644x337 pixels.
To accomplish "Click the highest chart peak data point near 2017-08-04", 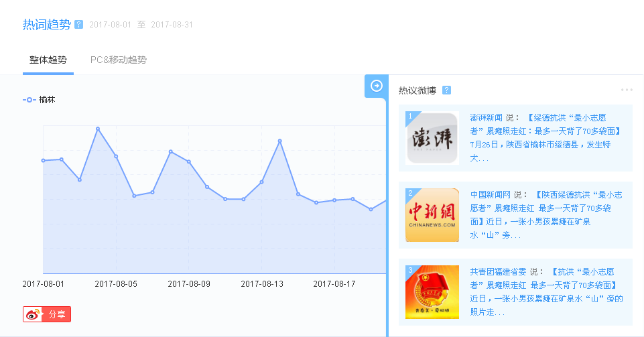I will coord(98,129).
